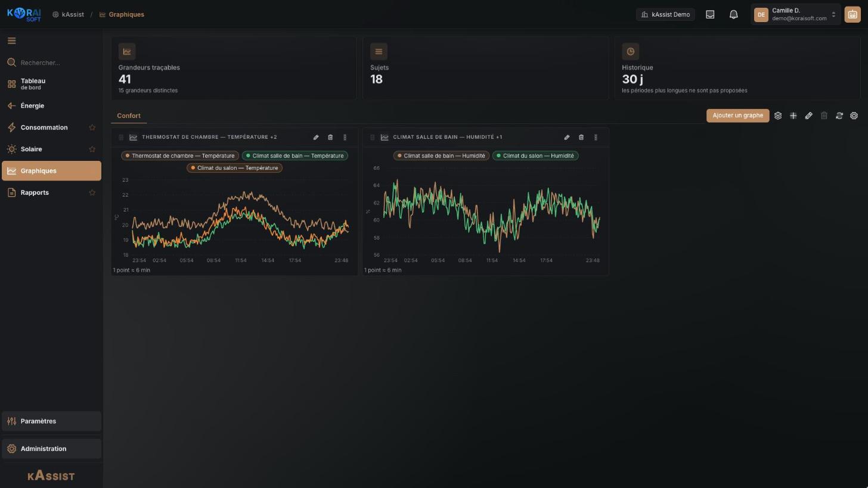Focus the Rechercher search field
868x488 pixels.
click(x=51, y=63)
